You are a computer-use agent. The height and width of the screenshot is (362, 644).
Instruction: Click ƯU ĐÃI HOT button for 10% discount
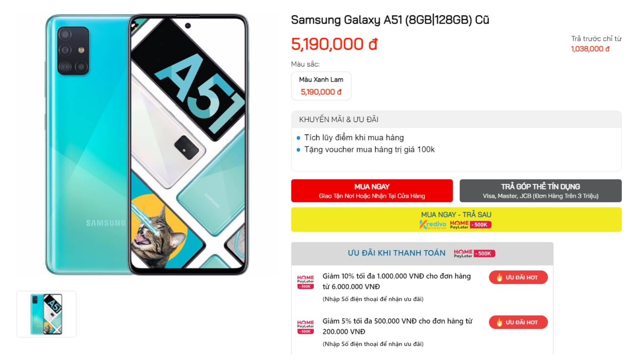click(518, 277)
